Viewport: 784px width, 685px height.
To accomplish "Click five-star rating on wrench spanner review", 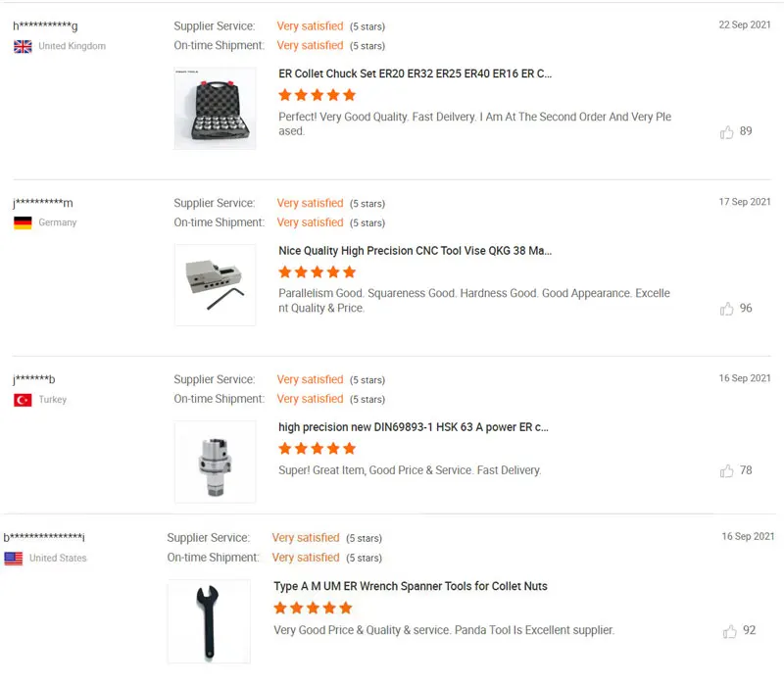I will pos(312,608).
